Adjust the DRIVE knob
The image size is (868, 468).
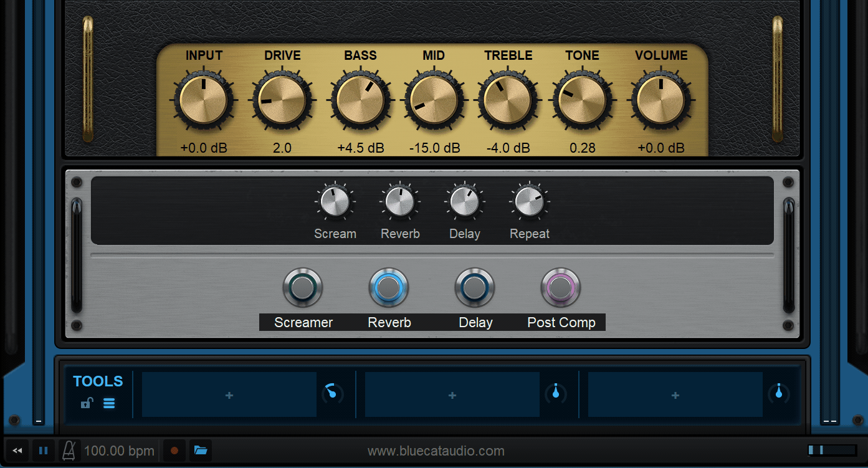click(282, 100)
